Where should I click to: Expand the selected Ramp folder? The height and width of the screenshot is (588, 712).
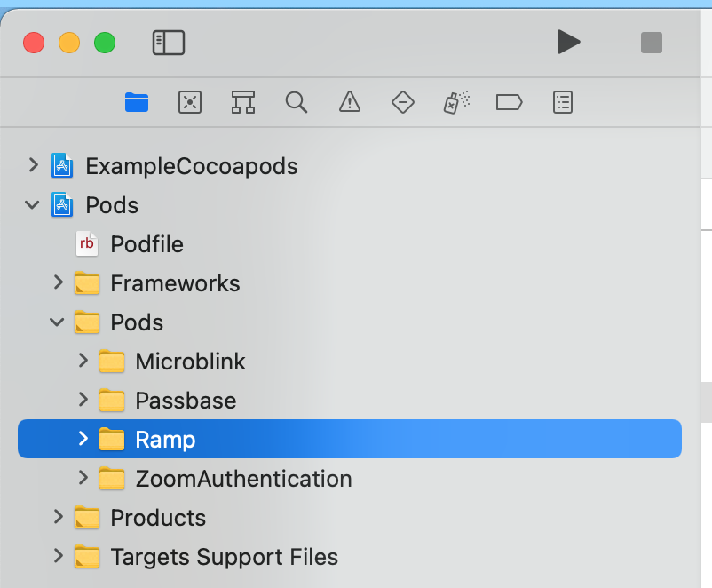coord(83,439)
